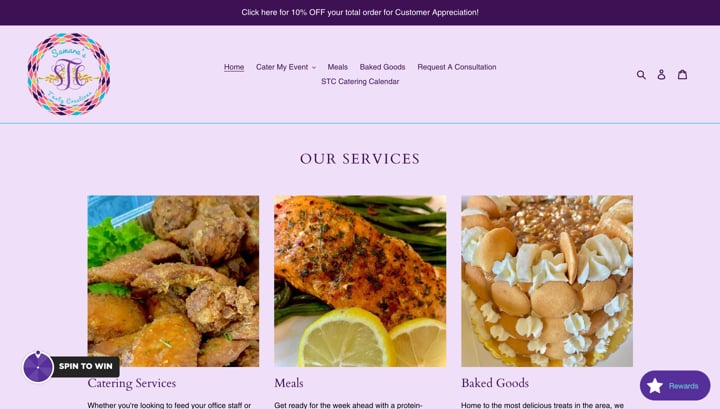Viewport: 720px width, 409px height.
Task: Open the STC Catering Calendar link
Action: click(360, 81)
